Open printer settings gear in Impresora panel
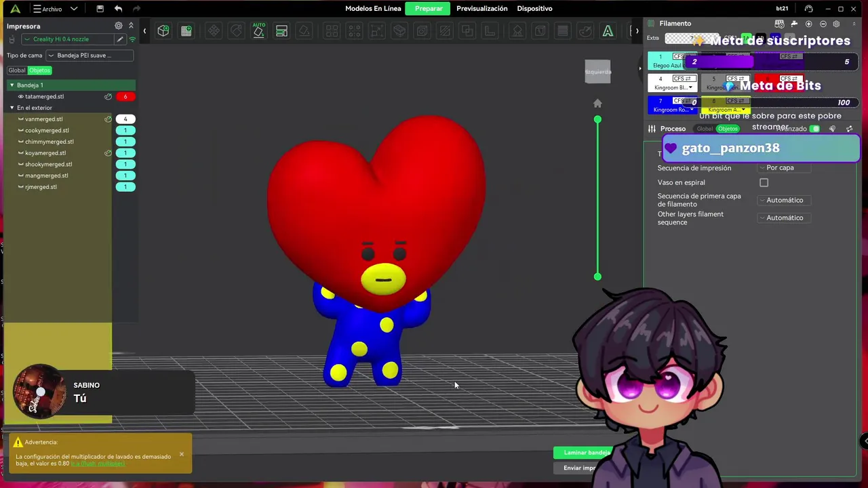This screenshot has width=868, height=488. [x=119, y=26]
